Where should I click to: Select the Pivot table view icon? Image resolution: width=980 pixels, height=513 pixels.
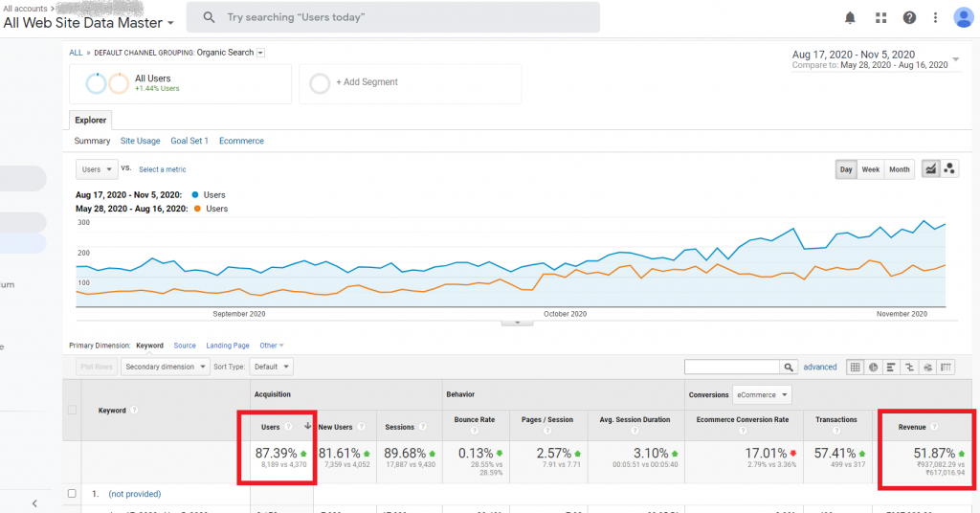pyautogui.click(x=947, y=367)
